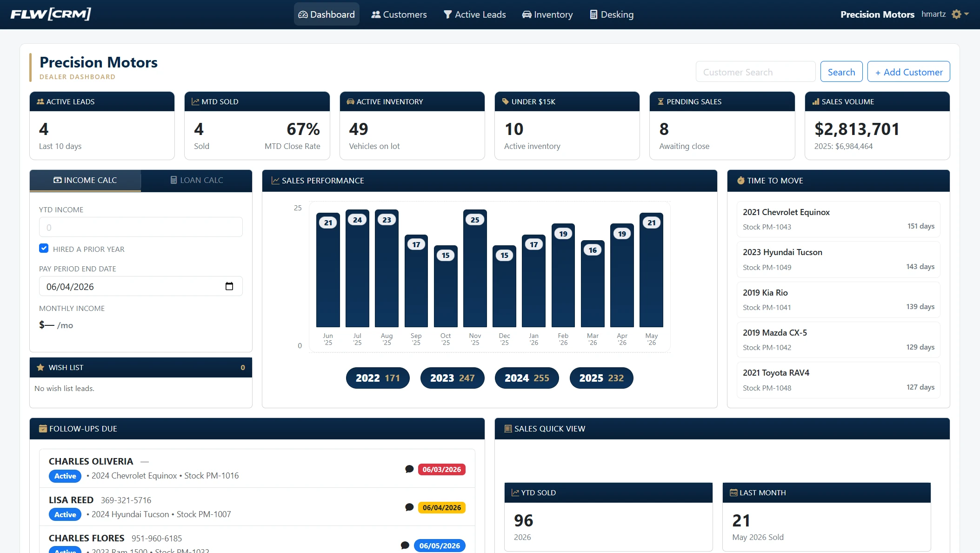Click the 06/05/2026 follow-up date badge

pyautogui.click(x=440, y=546)
